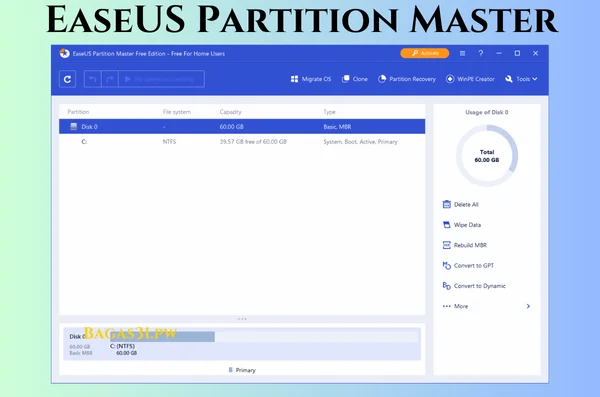Screen dimensions: 600x397
Task: Expand More using the chevron arrow
Action: pyautogui.click(x=528, y=306)
